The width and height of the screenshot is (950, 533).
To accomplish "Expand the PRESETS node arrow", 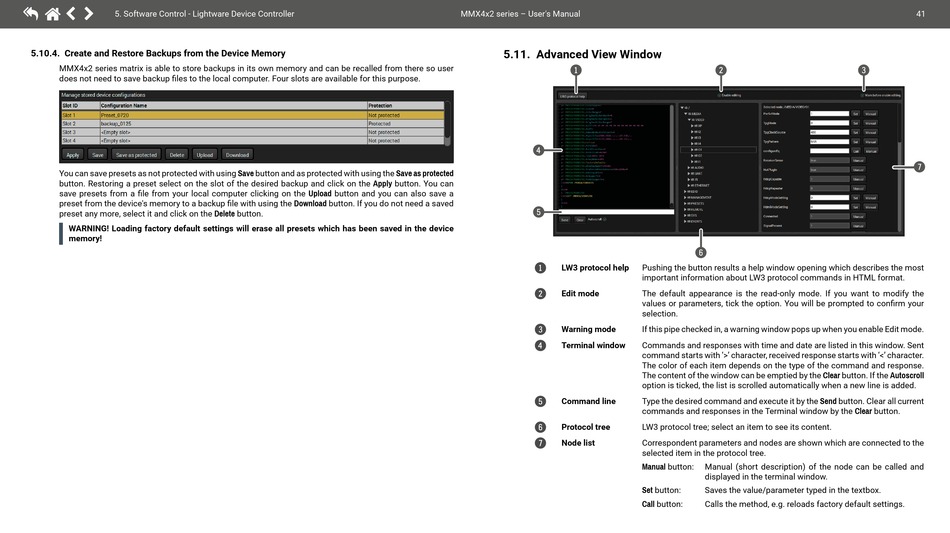I will click(x=685, y=203).
